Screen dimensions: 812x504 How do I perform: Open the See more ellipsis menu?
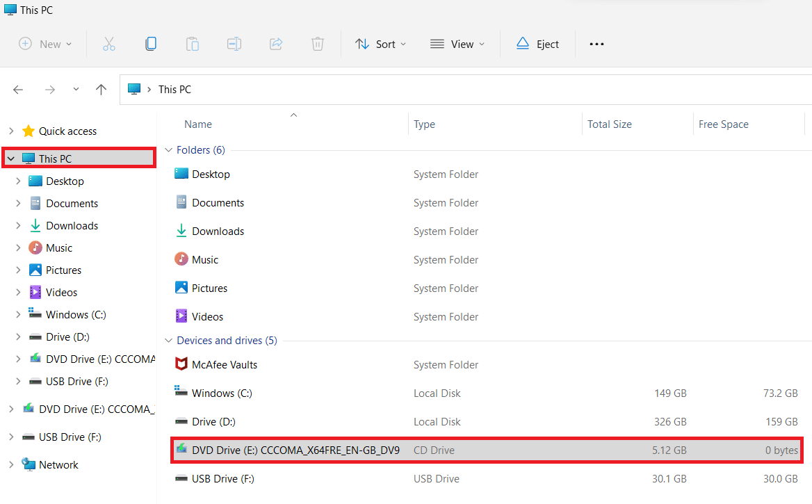pos(596,44)
